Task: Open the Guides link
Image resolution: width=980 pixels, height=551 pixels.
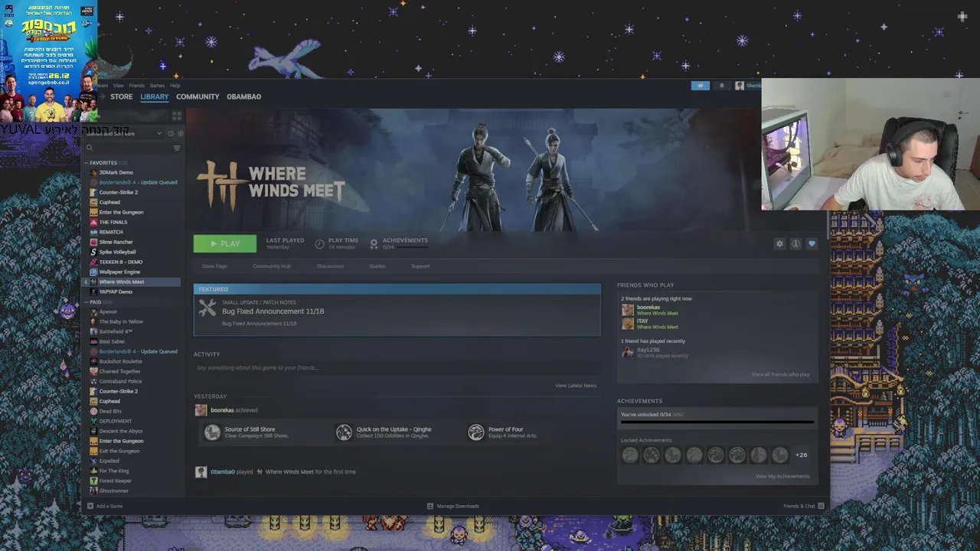Action: click(377, 266)
